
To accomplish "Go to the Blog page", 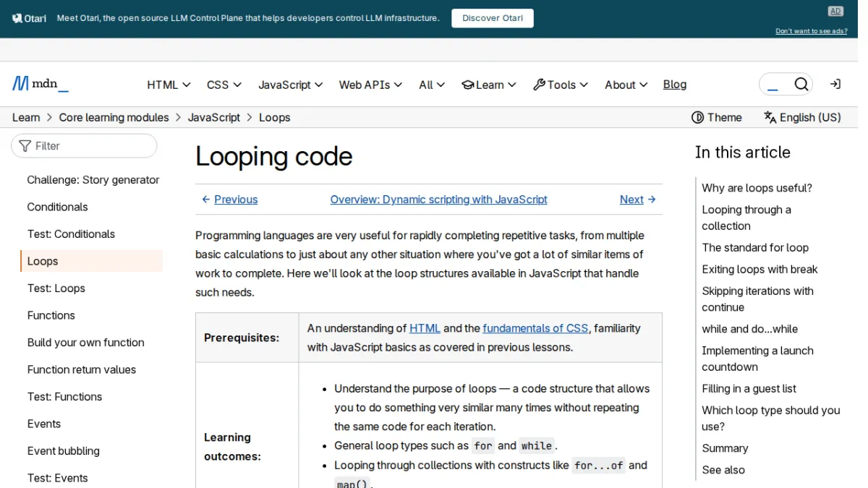I will tap(675, 85).
